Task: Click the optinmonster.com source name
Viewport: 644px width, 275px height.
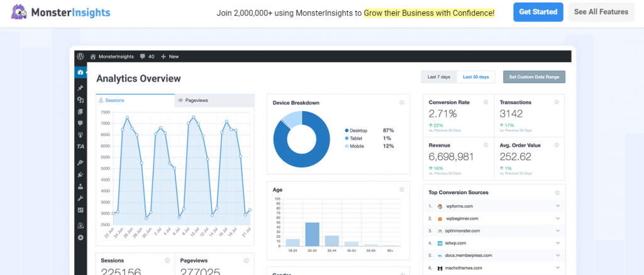Action: pos(463,231)
